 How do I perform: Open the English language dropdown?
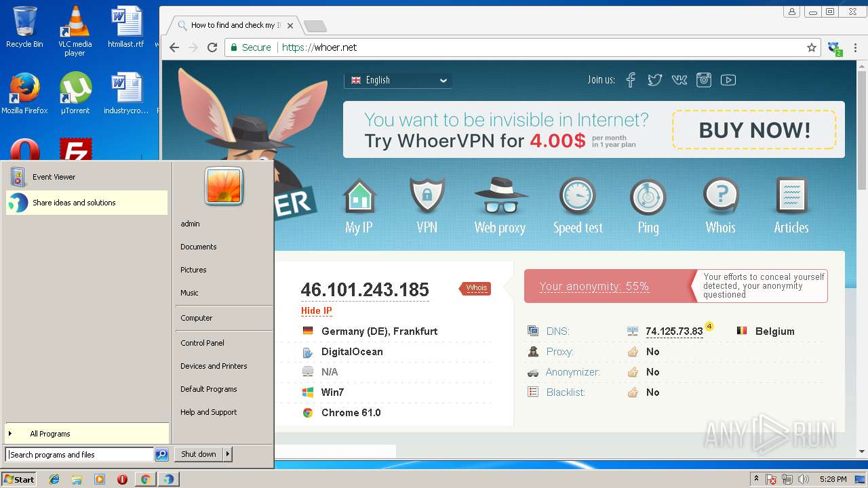click(x=398, y=80)
